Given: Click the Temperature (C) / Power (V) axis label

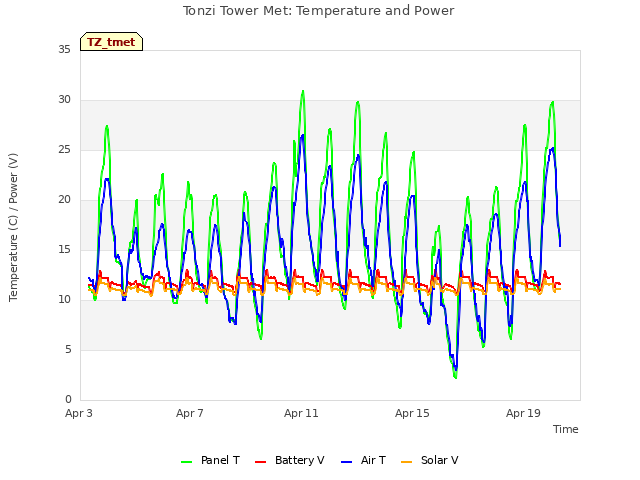Looking at the screenshot, I should tap(13, 227).
